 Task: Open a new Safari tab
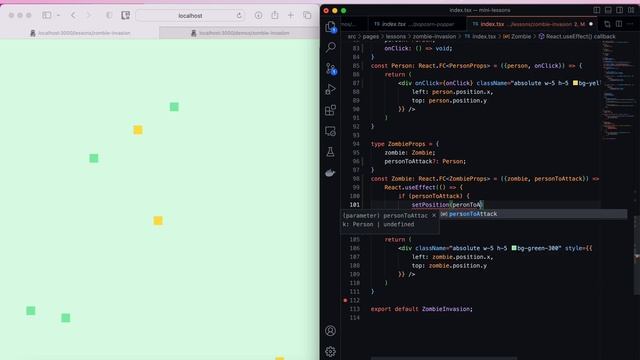tap(291, 16)
